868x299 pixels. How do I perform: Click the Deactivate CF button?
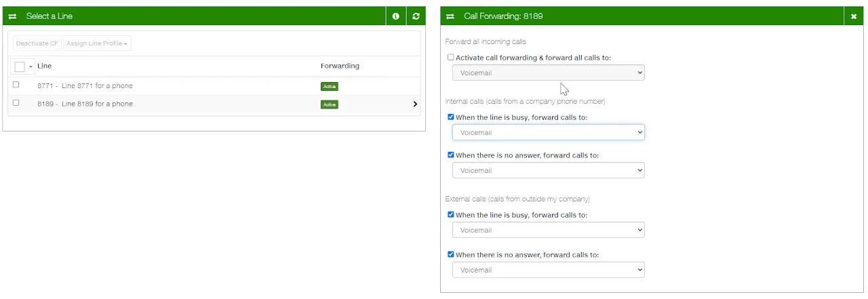(37, 43)
